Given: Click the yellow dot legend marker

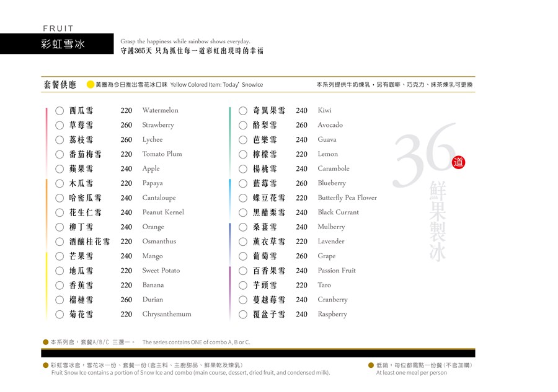Looking at the screenshot, I should pyautogui.click(x=91, y=85).
